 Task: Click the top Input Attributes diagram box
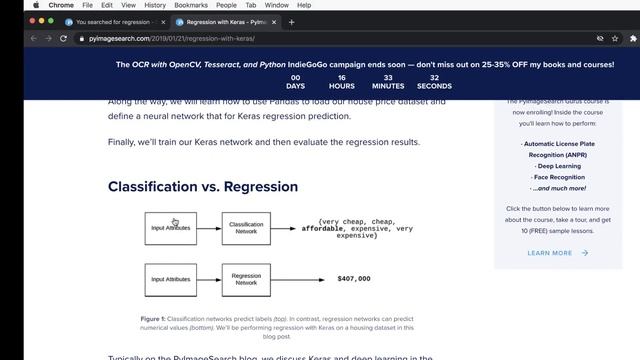171,228
